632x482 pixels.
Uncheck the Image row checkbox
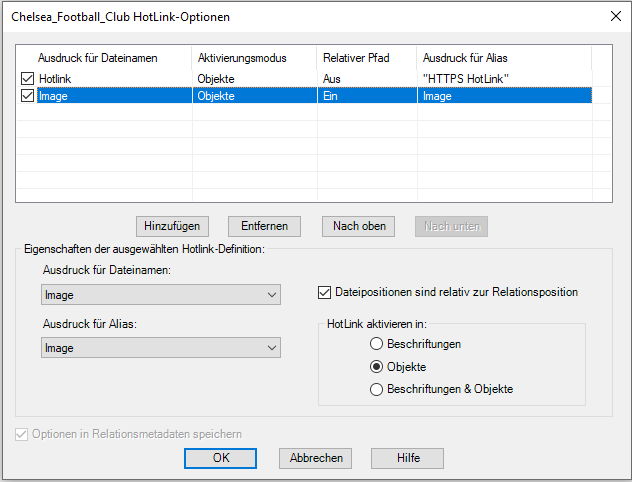(x=27, y=96)
